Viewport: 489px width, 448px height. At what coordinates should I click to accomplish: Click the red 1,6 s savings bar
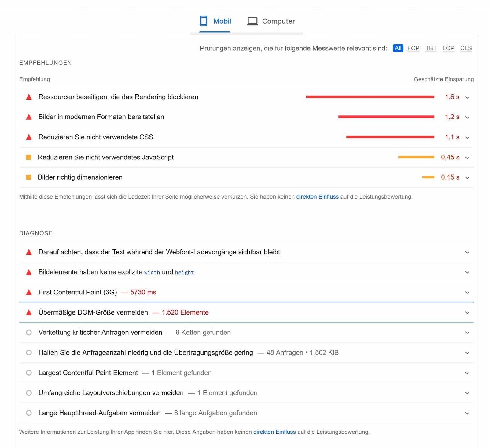click(370, 97)
